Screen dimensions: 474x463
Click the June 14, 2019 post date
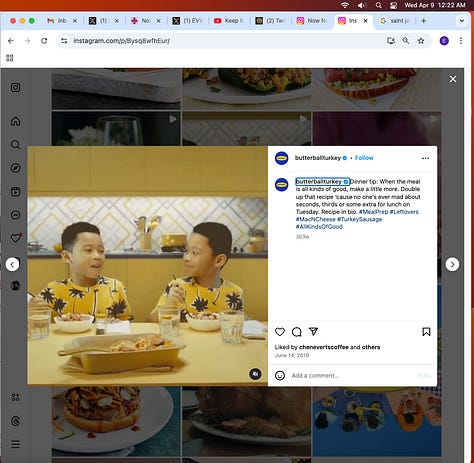[292, 355]
